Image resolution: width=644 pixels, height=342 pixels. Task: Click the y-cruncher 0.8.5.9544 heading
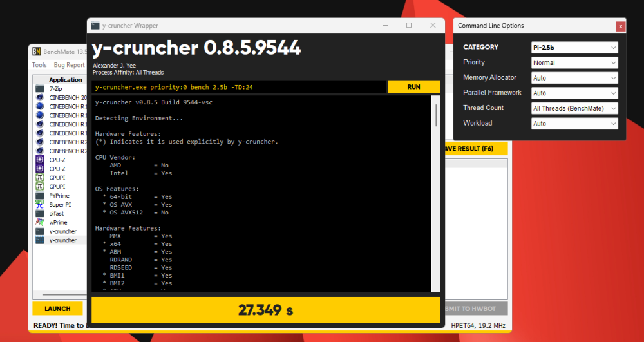click(196, 48)
